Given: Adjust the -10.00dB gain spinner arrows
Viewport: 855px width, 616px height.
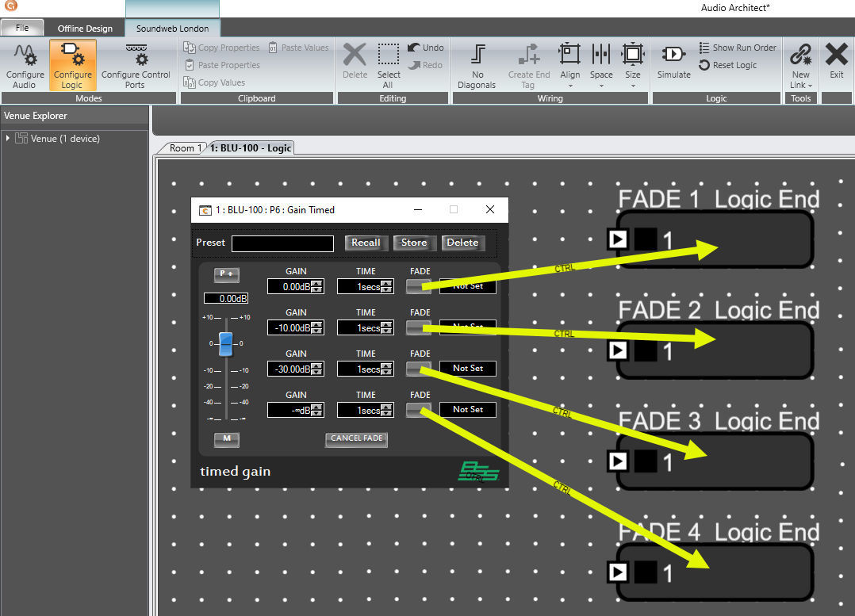Looking at the screenshot, I should tap(316, 328).
